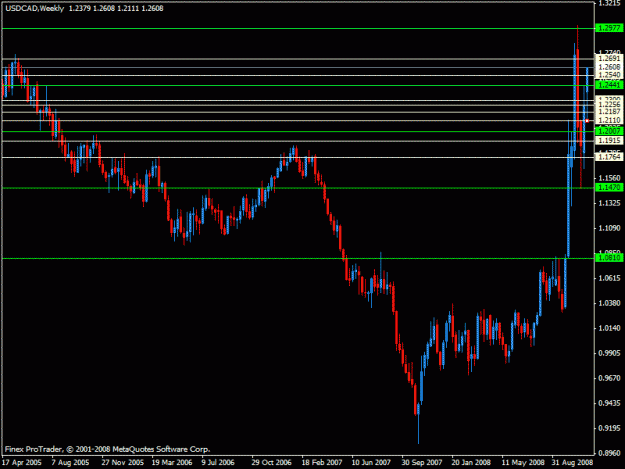Click the 10 Jun 2007 date label
The height and width of the screenshot is (469, 625).
tap(371, 463)
